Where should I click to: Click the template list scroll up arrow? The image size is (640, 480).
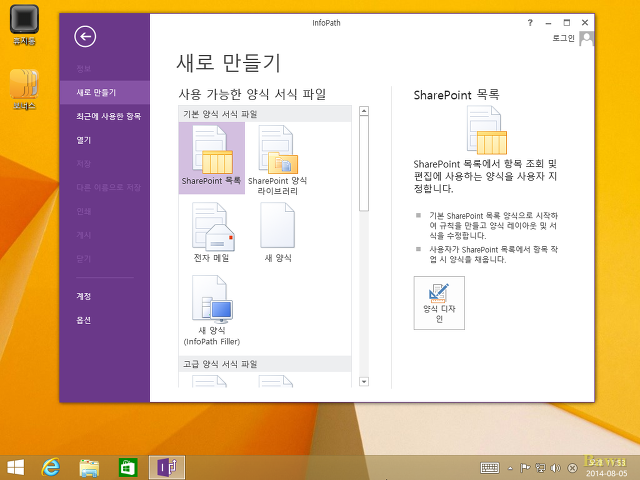[x=364, y=111]
